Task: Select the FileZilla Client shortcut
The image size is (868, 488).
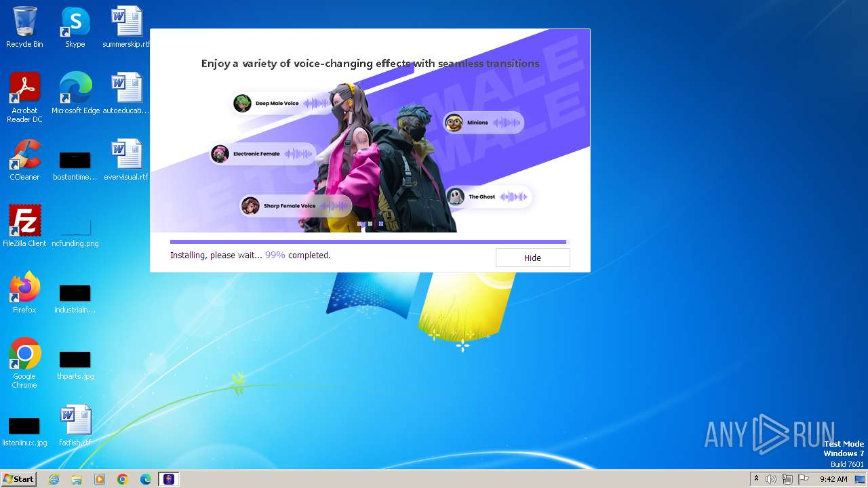Action: coord(24,226)
